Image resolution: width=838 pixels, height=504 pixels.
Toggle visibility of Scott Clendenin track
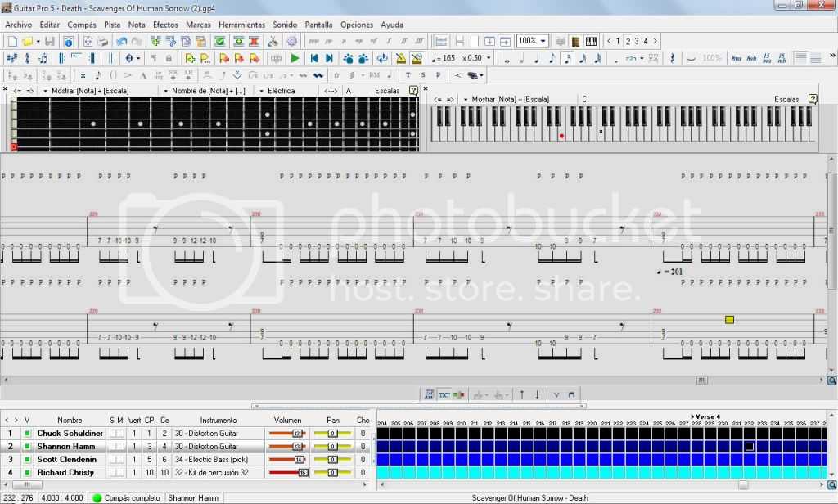click(x=27, y=459)
